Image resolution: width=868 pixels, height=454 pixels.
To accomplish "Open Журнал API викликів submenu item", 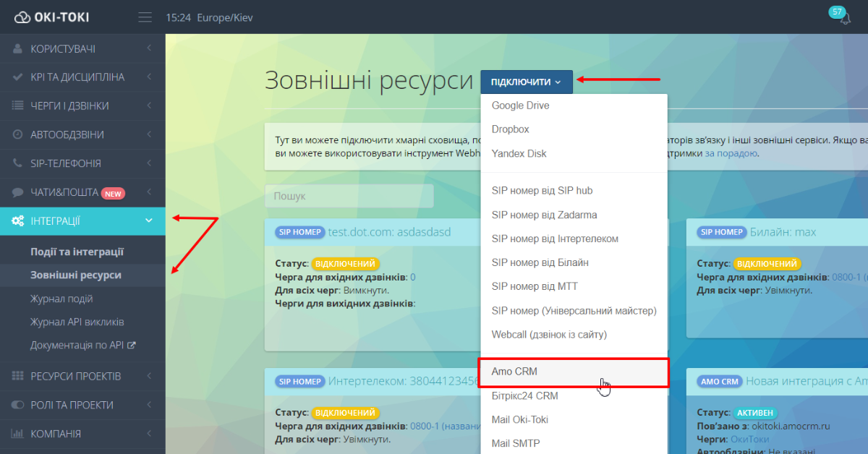I will pos(77,322).
